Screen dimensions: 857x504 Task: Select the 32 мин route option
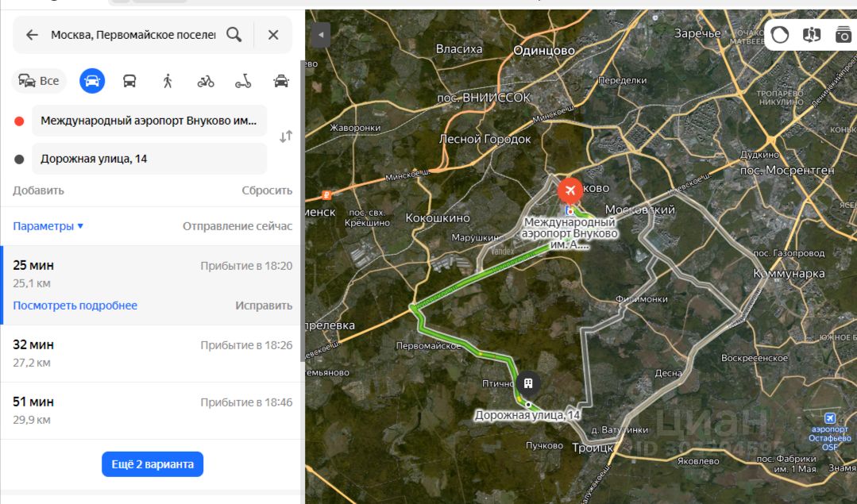[x=151, y=354]
